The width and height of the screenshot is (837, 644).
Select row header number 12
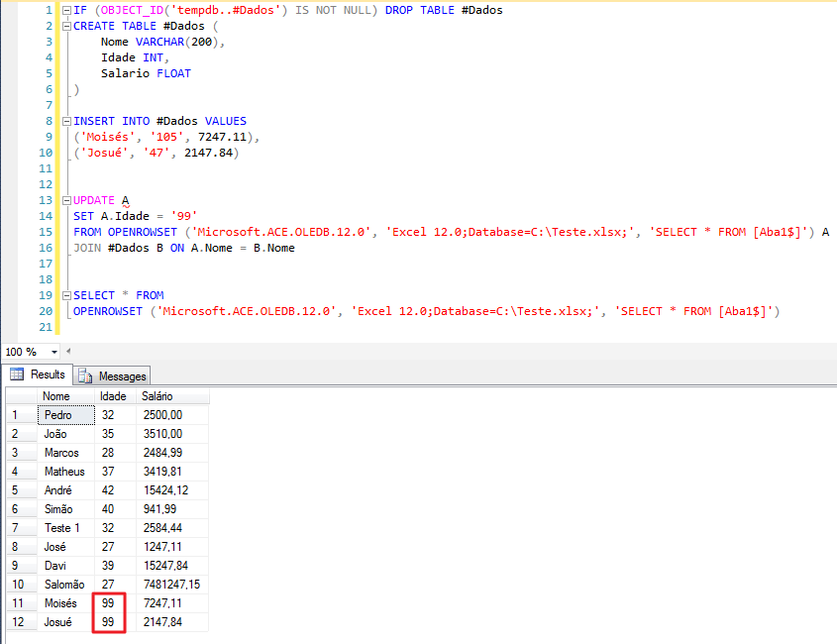[x=22, y=622]
